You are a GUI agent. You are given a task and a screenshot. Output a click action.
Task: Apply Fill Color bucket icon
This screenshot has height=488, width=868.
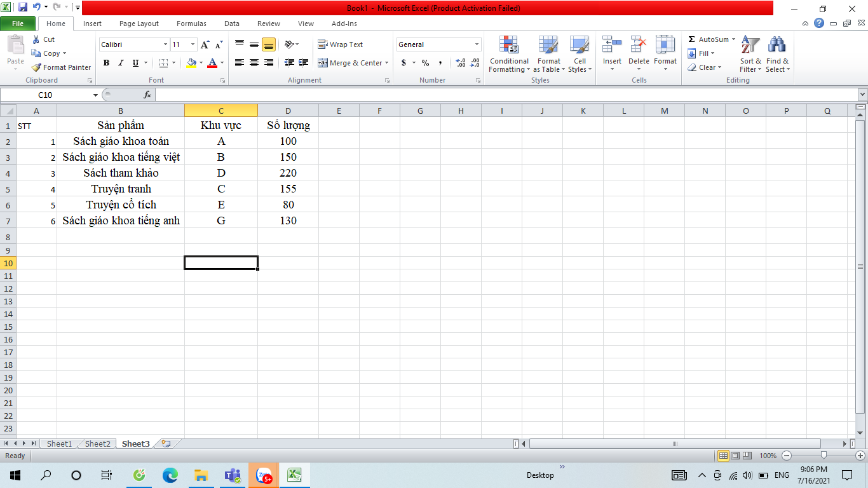click(191, 63)
